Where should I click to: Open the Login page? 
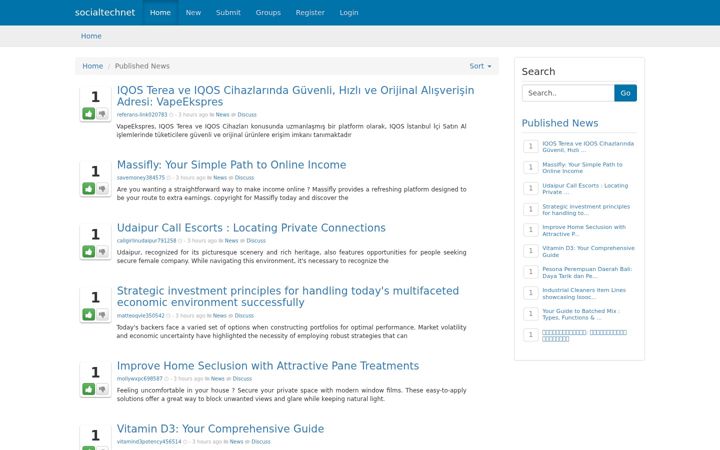tap(349, 12)
